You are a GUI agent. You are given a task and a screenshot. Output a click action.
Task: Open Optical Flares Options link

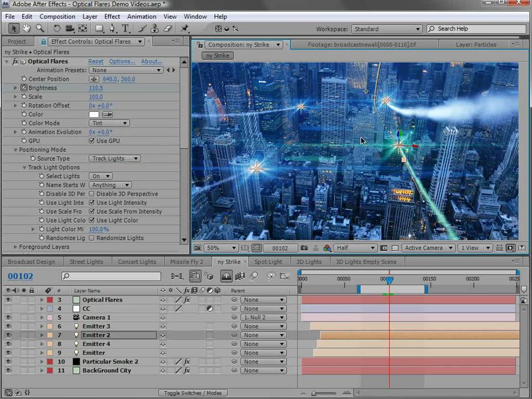click(x=122, y=62)
